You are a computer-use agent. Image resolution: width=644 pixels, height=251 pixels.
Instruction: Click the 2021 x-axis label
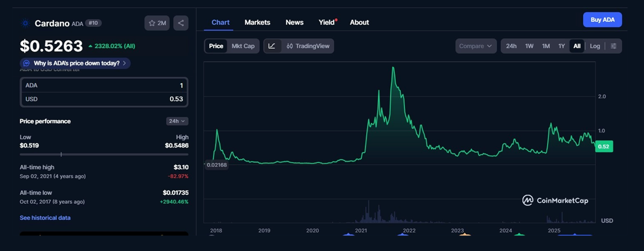click(x=361, y=231)
